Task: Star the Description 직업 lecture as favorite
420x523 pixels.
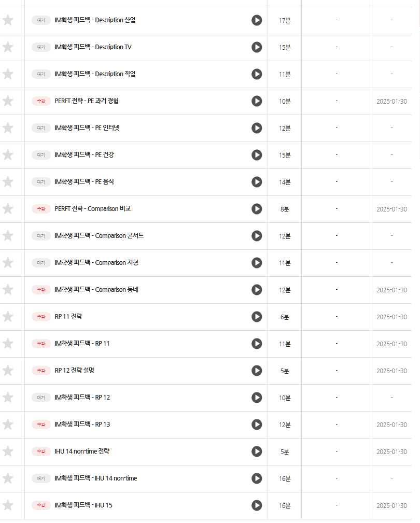Action: tap(8, 74)
